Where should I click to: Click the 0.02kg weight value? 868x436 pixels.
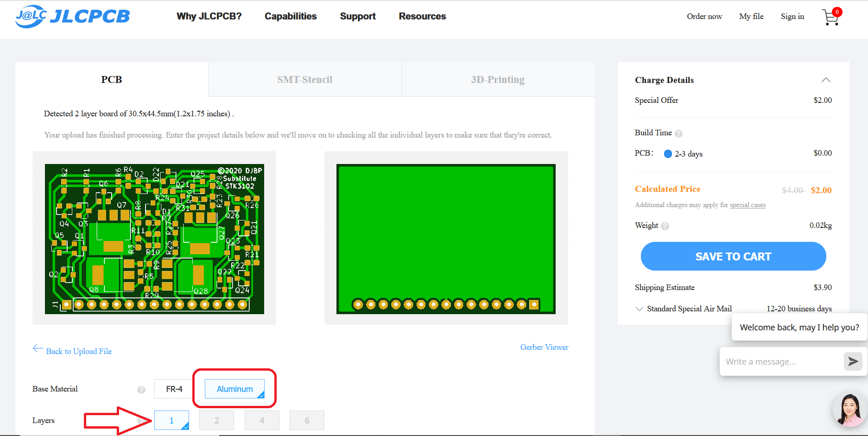[x=821, y=225]
